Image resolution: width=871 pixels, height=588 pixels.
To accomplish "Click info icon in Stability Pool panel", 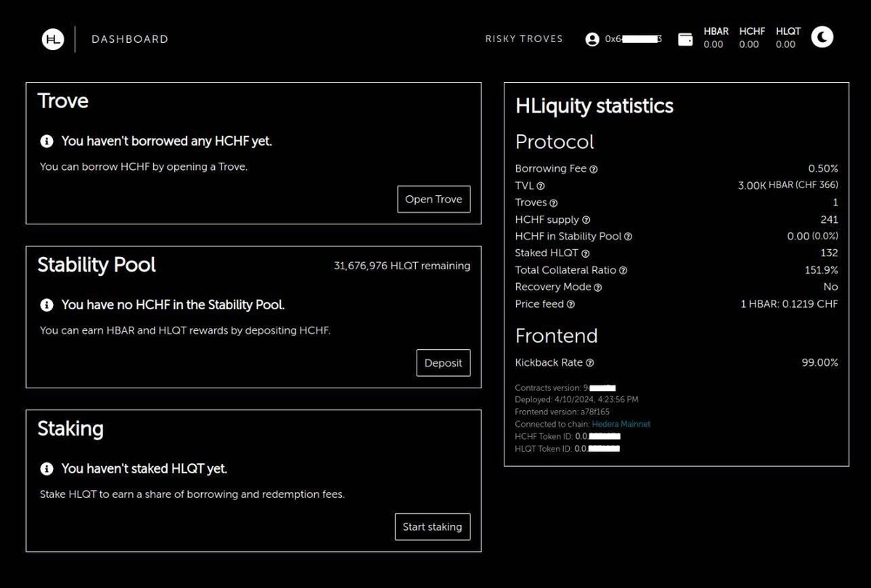I will point(46,305).
